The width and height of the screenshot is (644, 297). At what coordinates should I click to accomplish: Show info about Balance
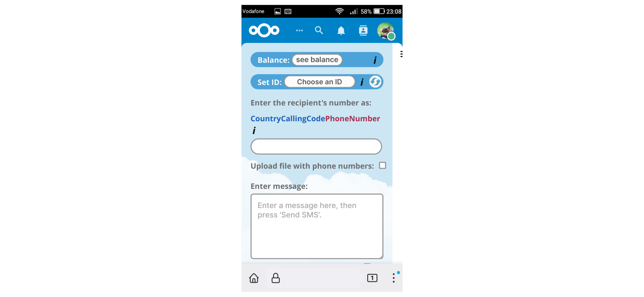375,60
